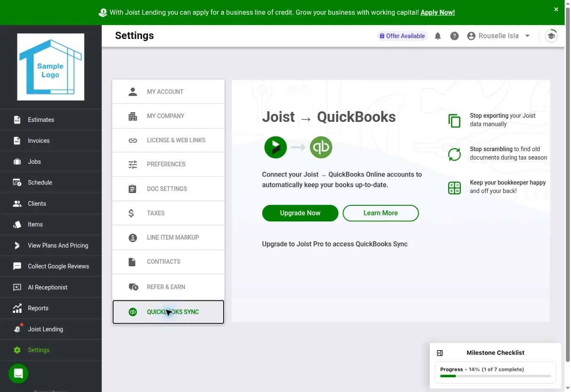This screenshot has width=571, height=392.
Task: Click the Schedule calendar icon in sidebar
Action: point(17,182)
